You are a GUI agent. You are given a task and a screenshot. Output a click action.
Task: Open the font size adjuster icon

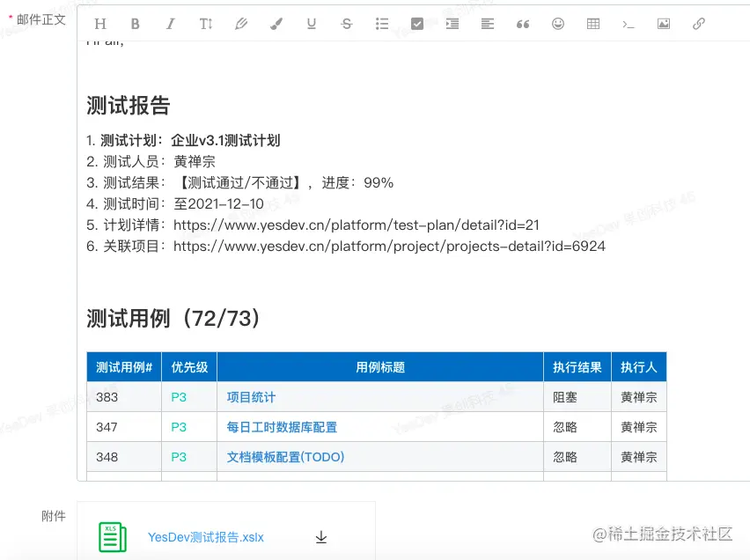[x=205, y=25]
